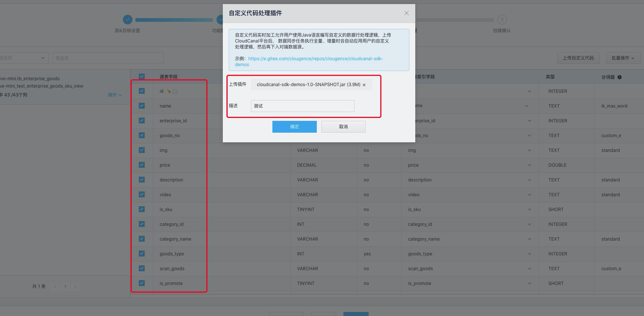The width and height of the screenshot is (644, 316).
Task: Click the 类型 column header
Action: pos(550,77)
